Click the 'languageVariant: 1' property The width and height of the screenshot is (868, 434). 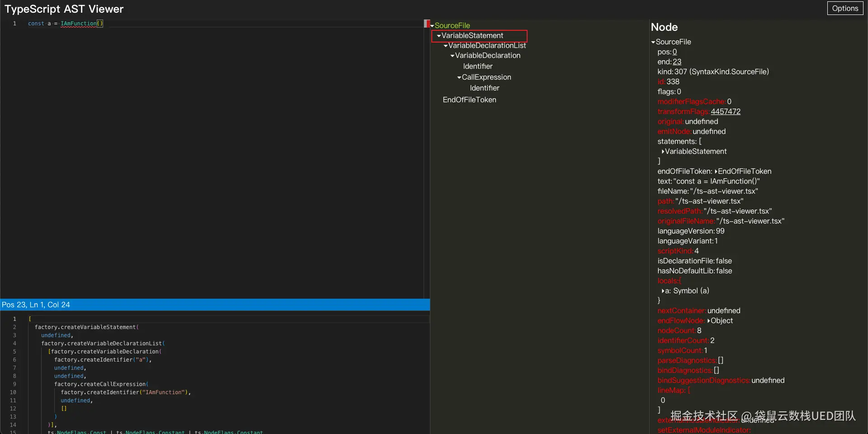click(x=688, y=241)
